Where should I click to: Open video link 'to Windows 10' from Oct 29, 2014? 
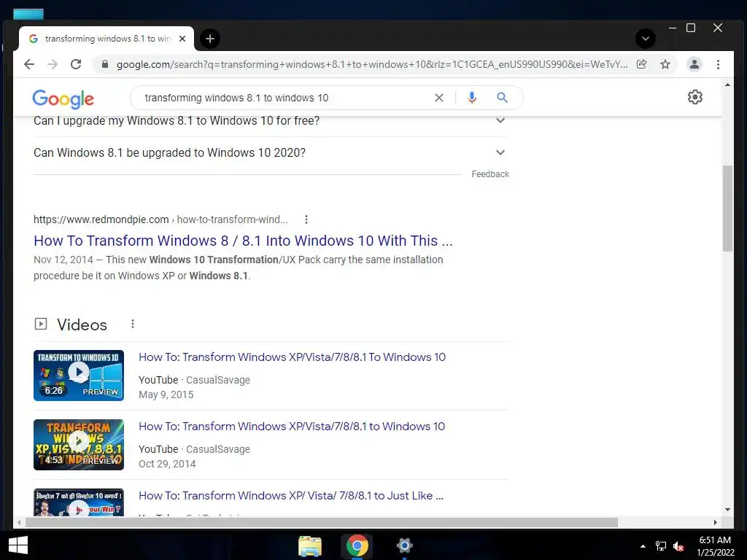[x=292, y=426]
